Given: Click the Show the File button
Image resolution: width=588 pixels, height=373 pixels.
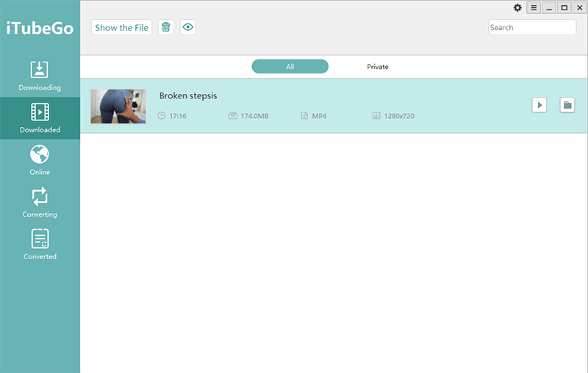Looking at the screenshot, I should [x=122, y=27].
